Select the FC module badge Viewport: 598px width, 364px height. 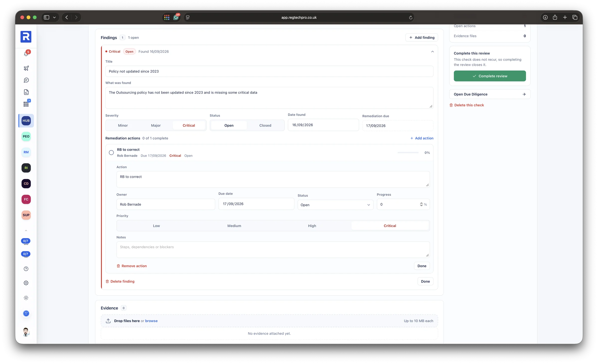[x=26, y=199]
